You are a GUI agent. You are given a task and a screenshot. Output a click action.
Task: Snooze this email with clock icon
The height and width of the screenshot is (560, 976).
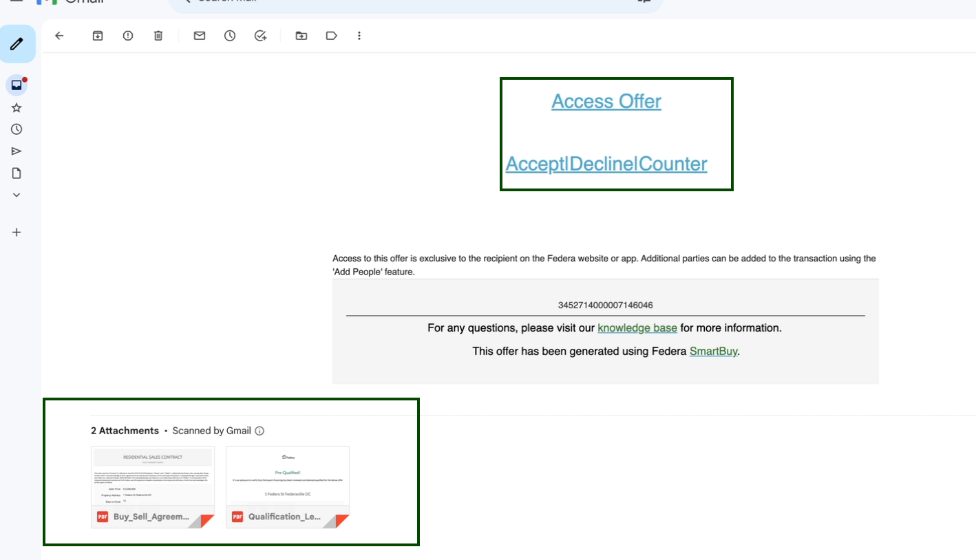click(230, 36)
